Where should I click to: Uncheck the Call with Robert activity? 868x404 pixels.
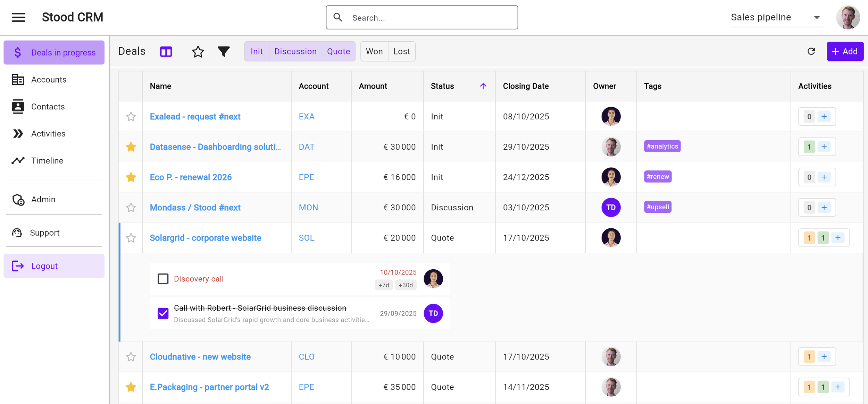point(163,313)
